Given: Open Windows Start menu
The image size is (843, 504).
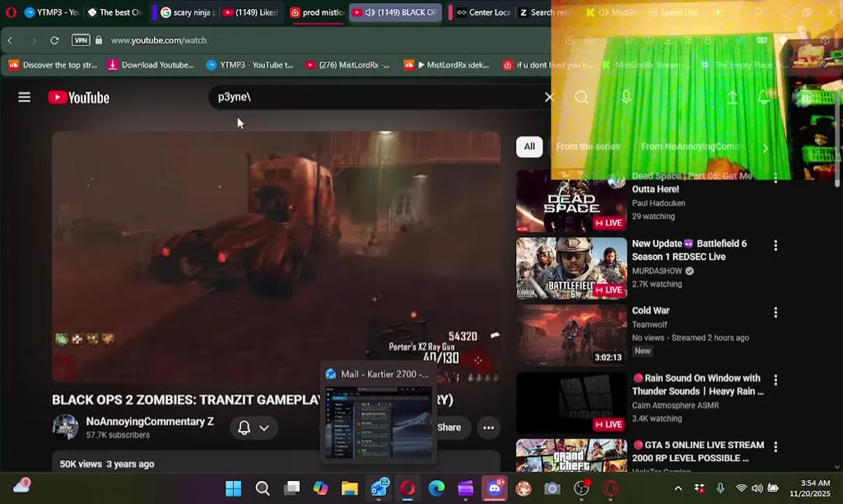Looking at the screenshot, I should tap(233, 488).
